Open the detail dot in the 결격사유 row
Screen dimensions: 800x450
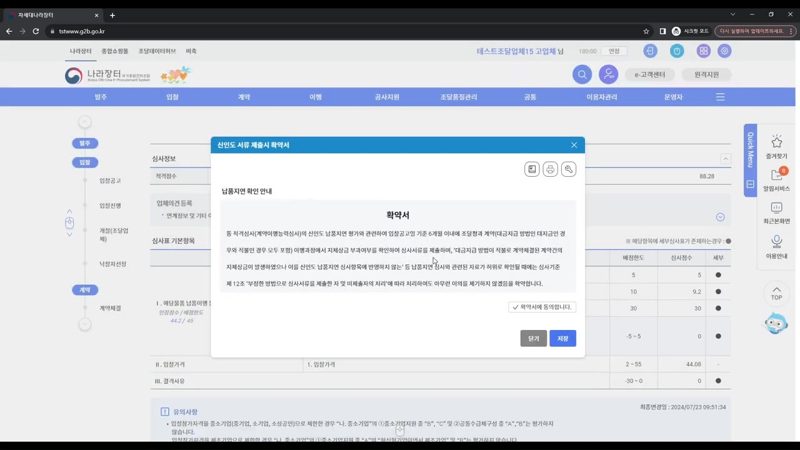718,381
